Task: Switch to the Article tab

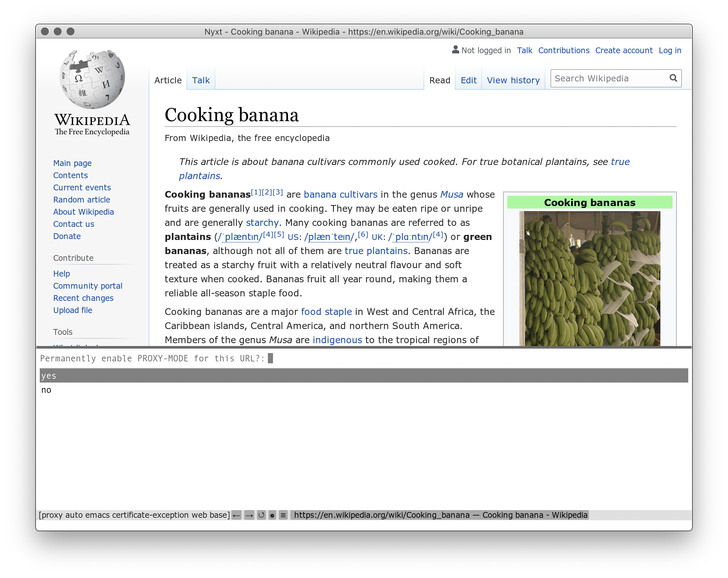Action: point(168,80)
